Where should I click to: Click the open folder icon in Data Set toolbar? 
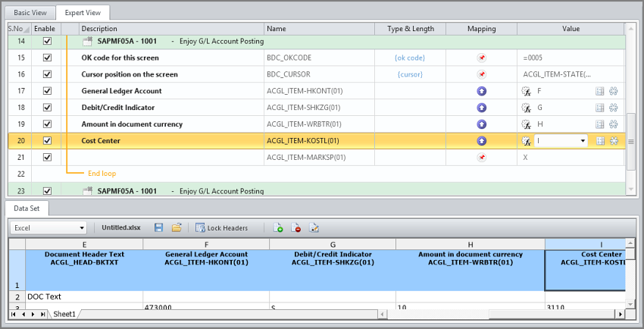coord(177,227)
